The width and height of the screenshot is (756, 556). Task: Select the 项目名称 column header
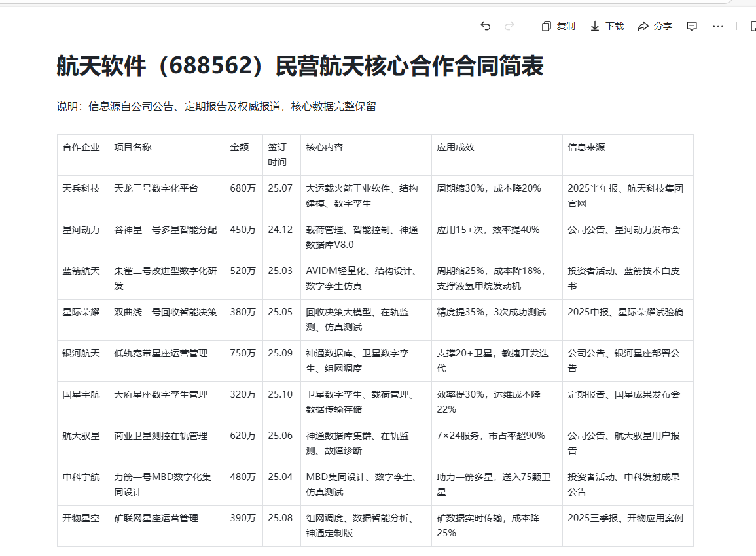point(167,154)
